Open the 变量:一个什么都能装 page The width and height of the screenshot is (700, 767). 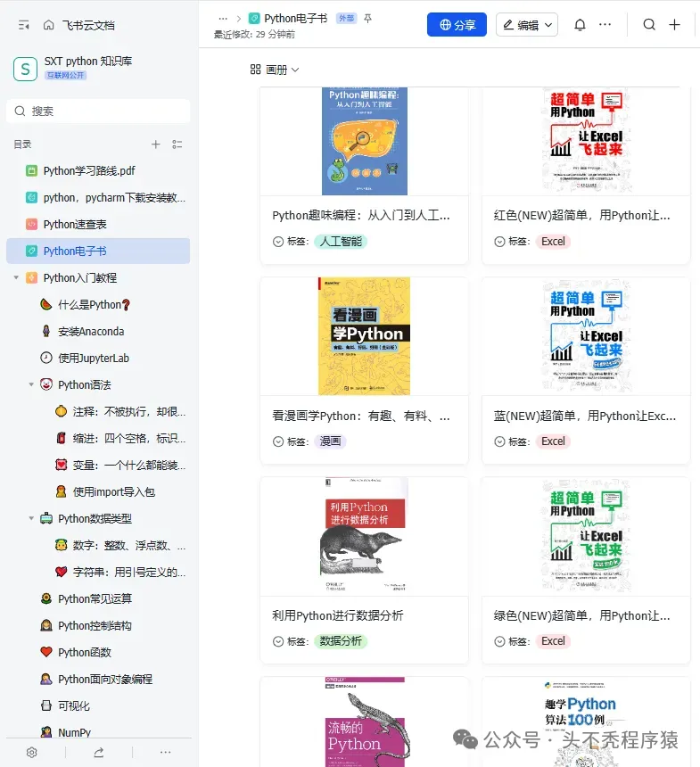tap(98, 465)
